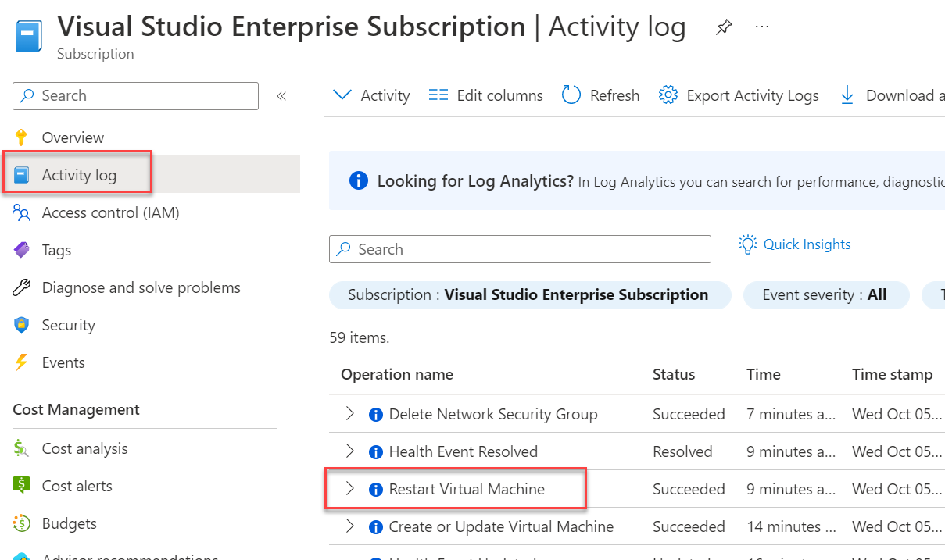
Task: Click info icon beside Delete Network Security Group
Action: point(375,415)
